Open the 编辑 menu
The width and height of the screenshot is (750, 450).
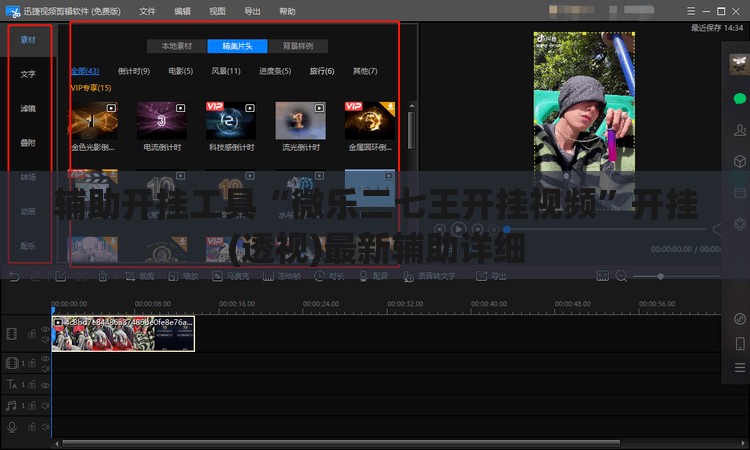pos(182,11)
